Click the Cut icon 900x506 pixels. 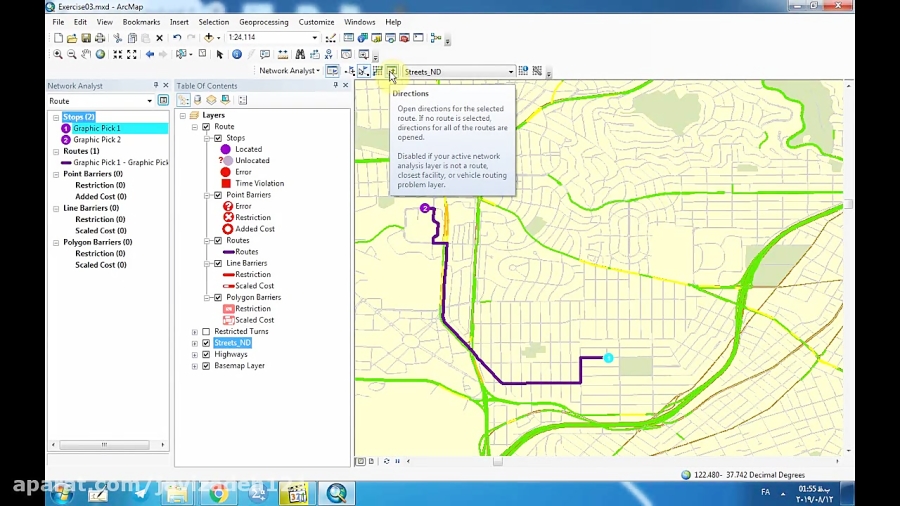pos(118,38)
